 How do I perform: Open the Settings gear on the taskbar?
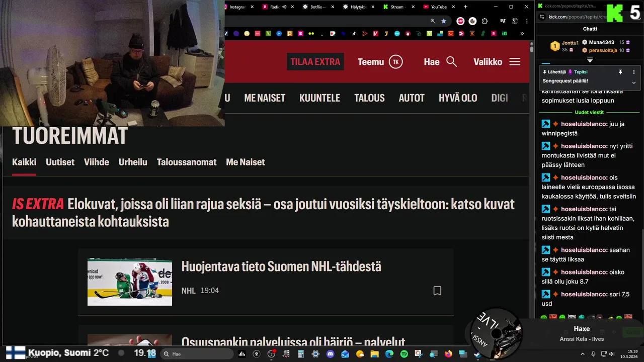[x=315, y=354]
